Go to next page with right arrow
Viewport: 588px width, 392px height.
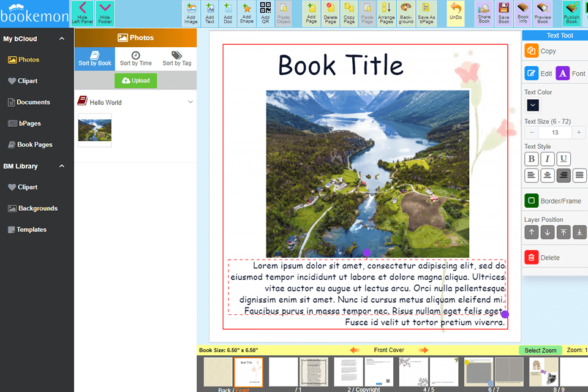click(423, 350)
